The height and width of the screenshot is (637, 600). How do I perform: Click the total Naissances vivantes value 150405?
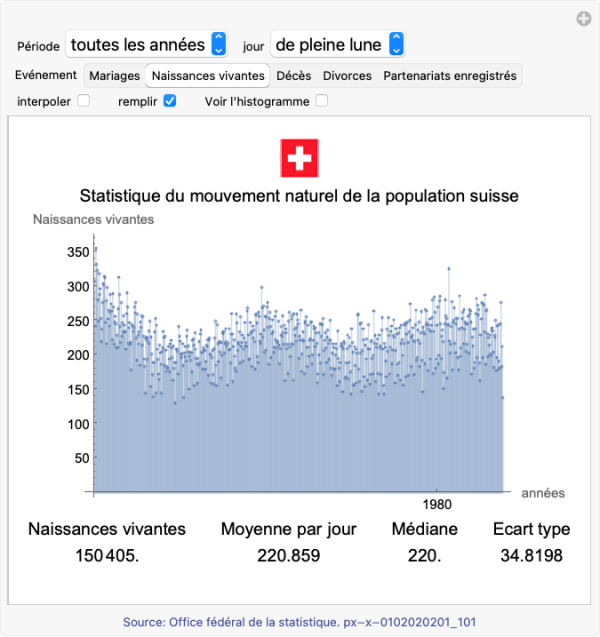107,556
